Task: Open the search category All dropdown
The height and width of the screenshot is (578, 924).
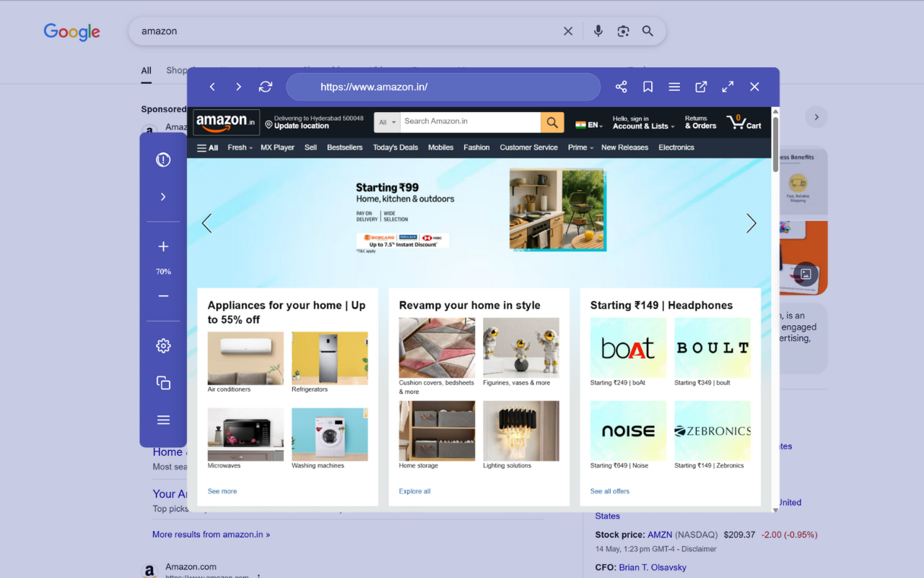Action: pos(388,122)
